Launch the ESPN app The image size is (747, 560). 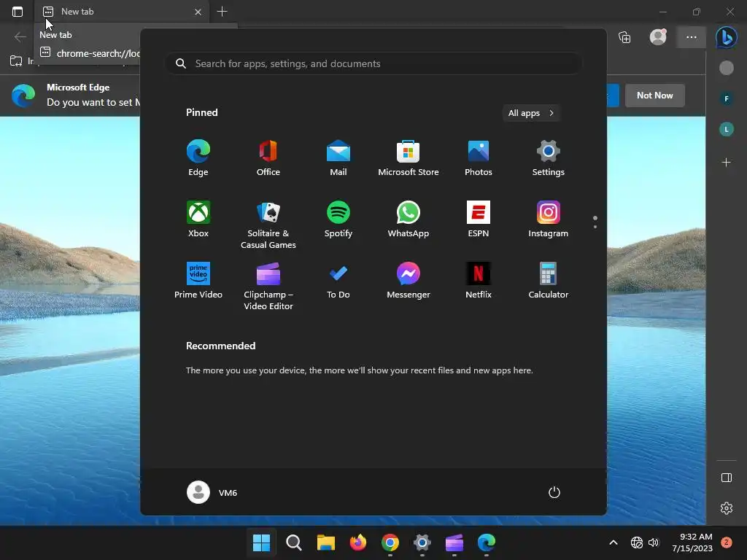pyautogui.click(x=479, y=219)
